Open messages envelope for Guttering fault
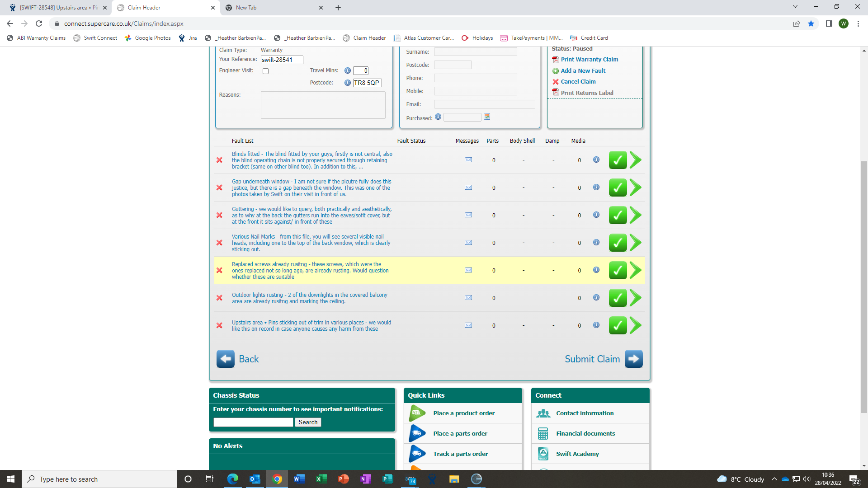Image resolution: width=868 pixels, height=488 pixels. point(468,215)
